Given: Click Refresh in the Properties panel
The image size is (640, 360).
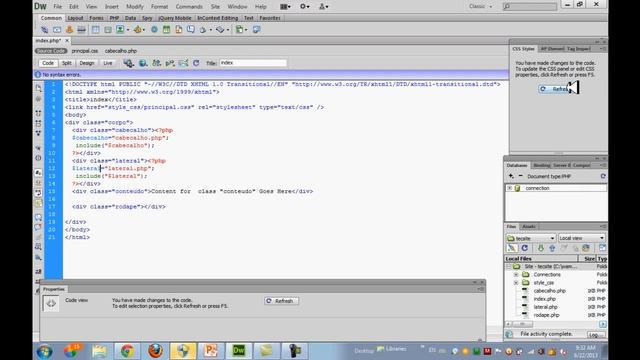Looking at the screenshot, I should pos(281,301).
